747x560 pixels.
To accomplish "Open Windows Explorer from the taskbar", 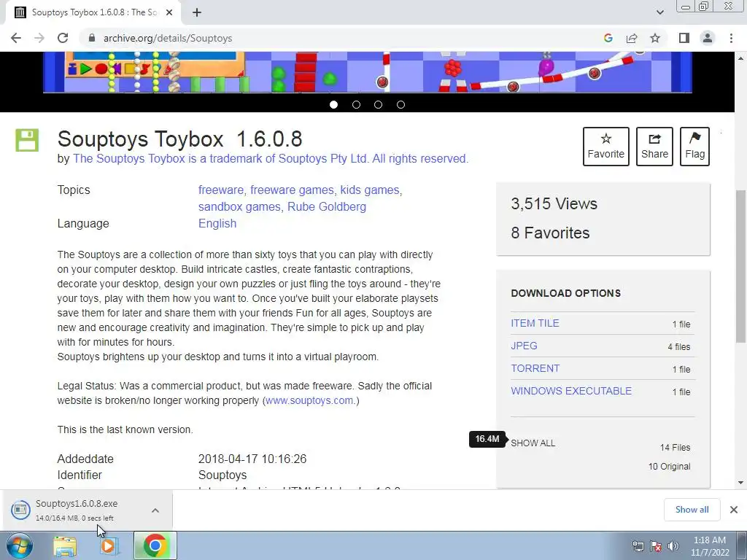I will click(x=65, y=546).
